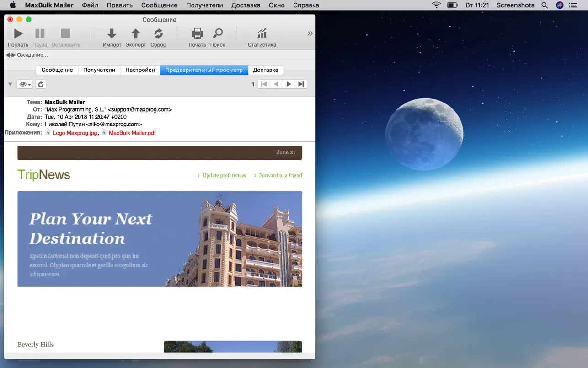Switch to the Получатели tab

[x=99, y=70]
